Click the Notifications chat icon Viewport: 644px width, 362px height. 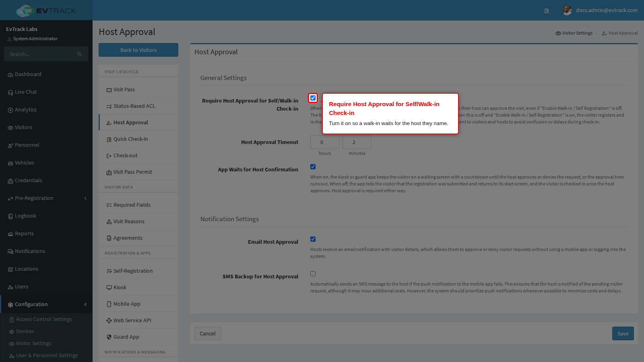pos(10,252)
